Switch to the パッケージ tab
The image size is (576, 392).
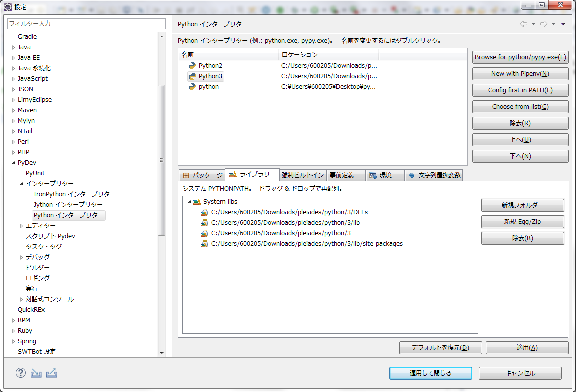[202, 175]
